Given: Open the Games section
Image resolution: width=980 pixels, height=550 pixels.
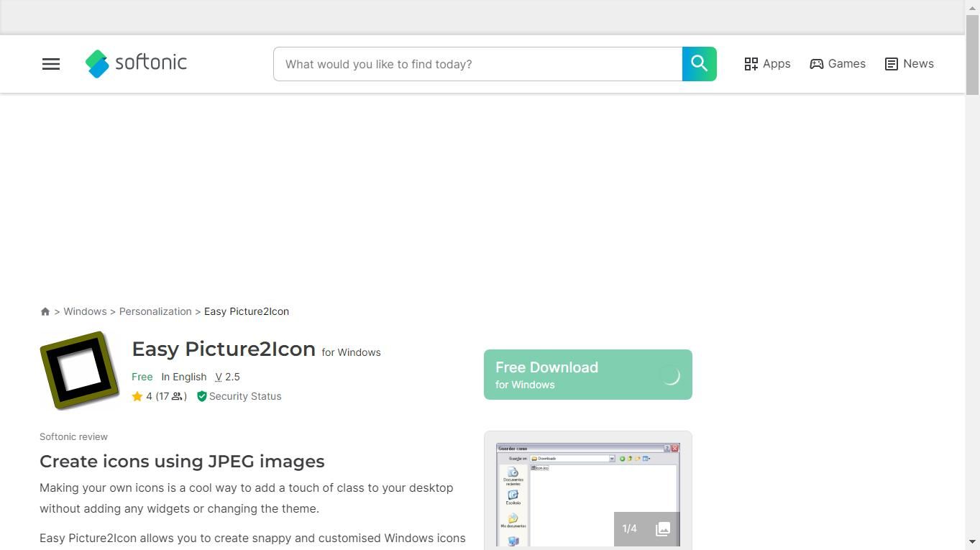Looking at the screenshot, I should pos(838,64).
